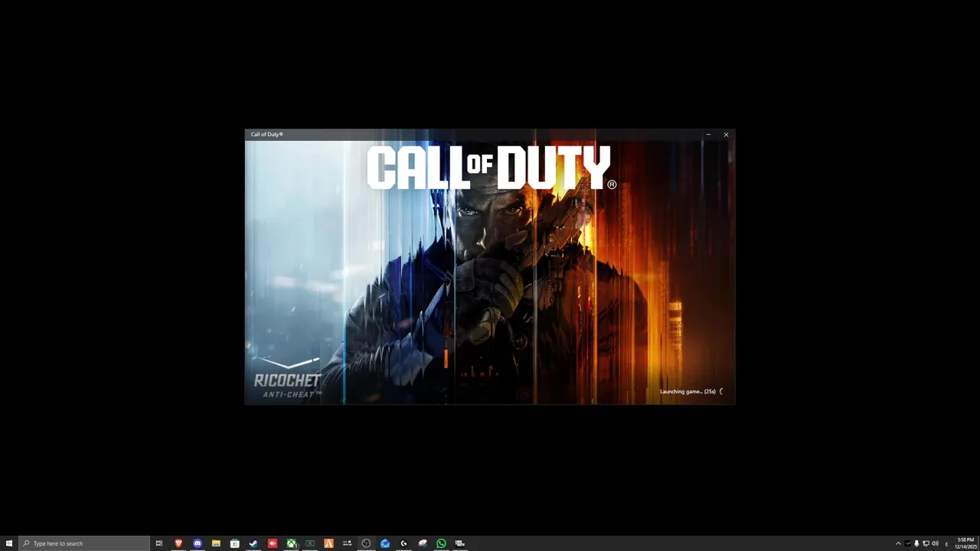Close the Call of Duty launcher window

726,135
